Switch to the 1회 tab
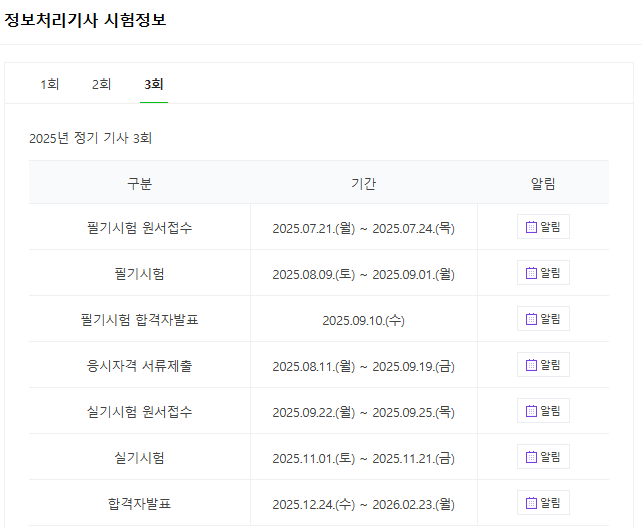This screenshot has width=642, height=528. pyautogui.click(x=50, y=84)
